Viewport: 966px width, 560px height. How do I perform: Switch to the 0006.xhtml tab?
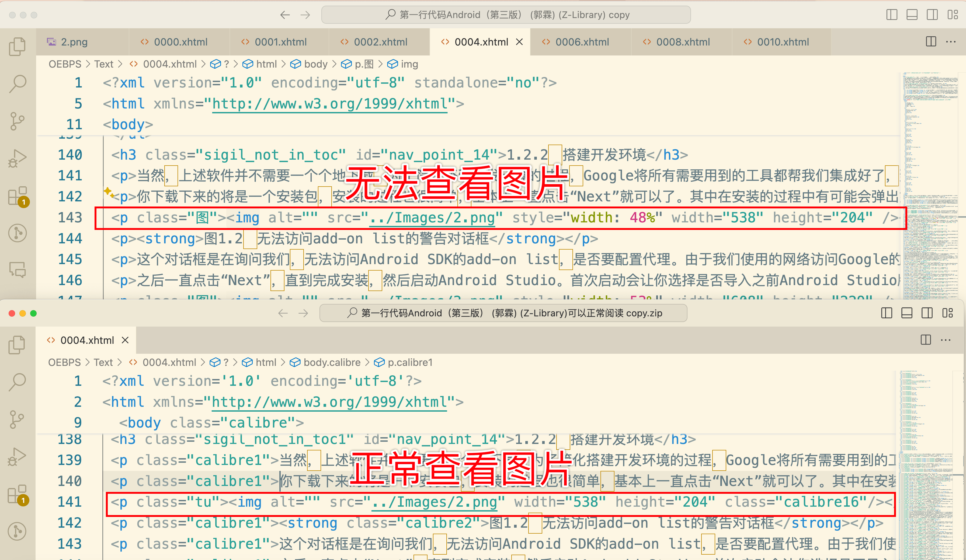(x=582, y=42)
